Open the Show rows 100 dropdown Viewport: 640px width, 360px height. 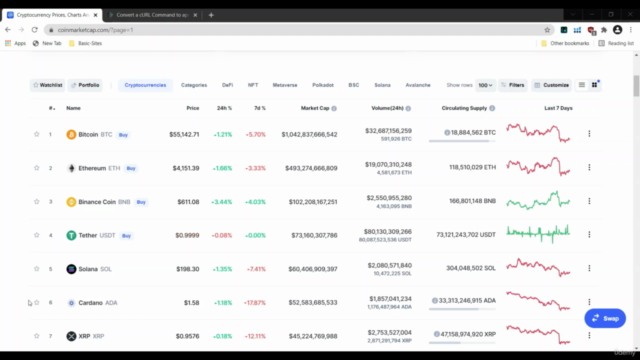pos(485,85)
